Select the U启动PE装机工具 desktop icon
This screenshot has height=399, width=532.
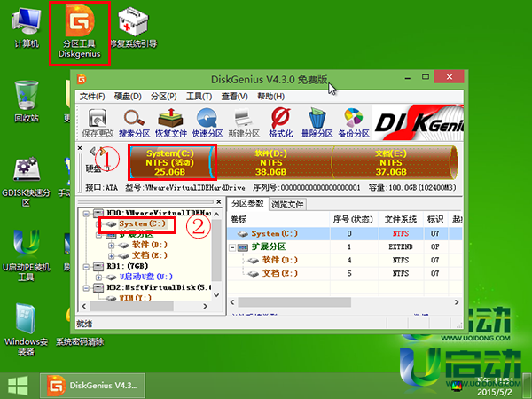tap(26, 256)
